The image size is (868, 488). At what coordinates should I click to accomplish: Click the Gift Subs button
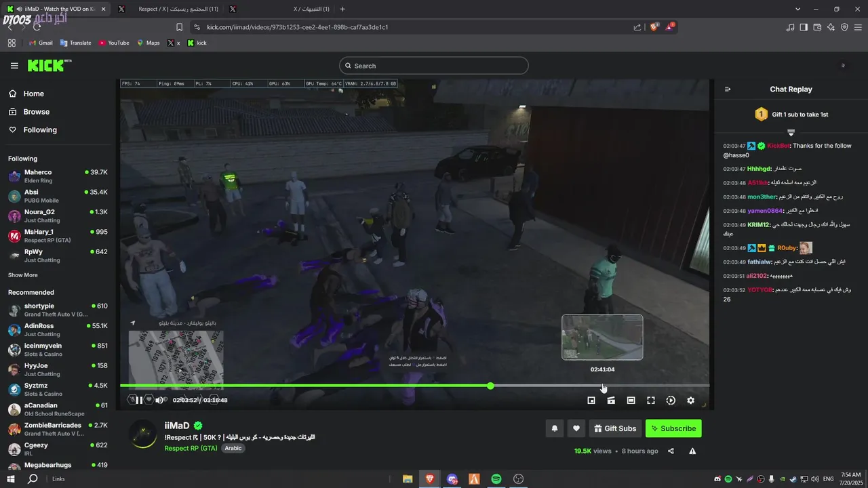615,428
